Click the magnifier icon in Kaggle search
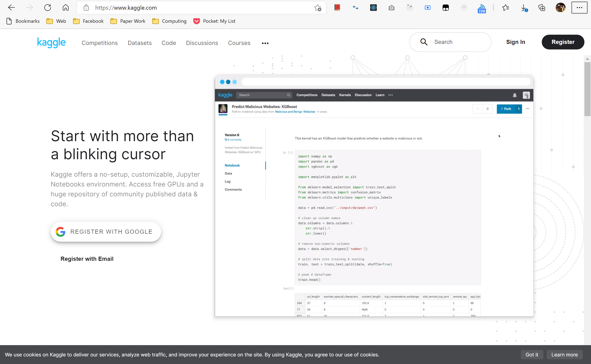591x364 pixels. click(424, 42)
